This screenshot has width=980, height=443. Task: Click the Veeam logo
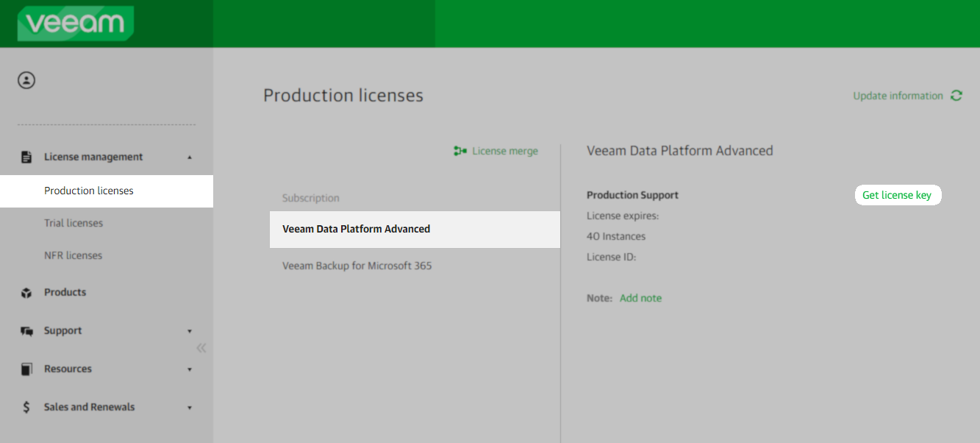(75, 24)
